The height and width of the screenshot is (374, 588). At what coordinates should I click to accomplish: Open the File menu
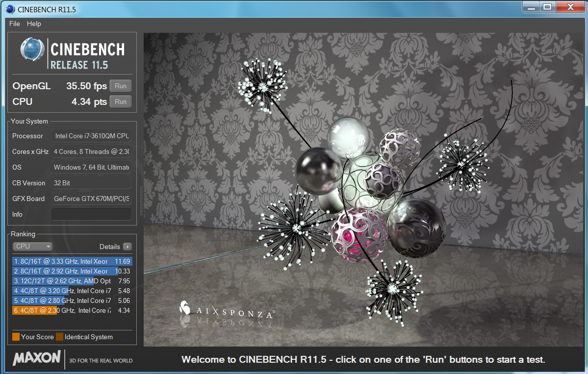(15, 24)
